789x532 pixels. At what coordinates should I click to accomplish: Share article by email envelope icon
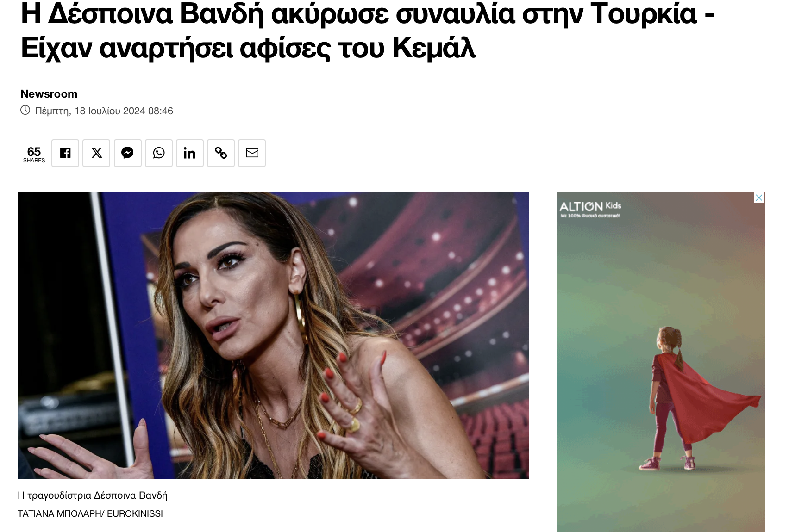coord(252,153)
